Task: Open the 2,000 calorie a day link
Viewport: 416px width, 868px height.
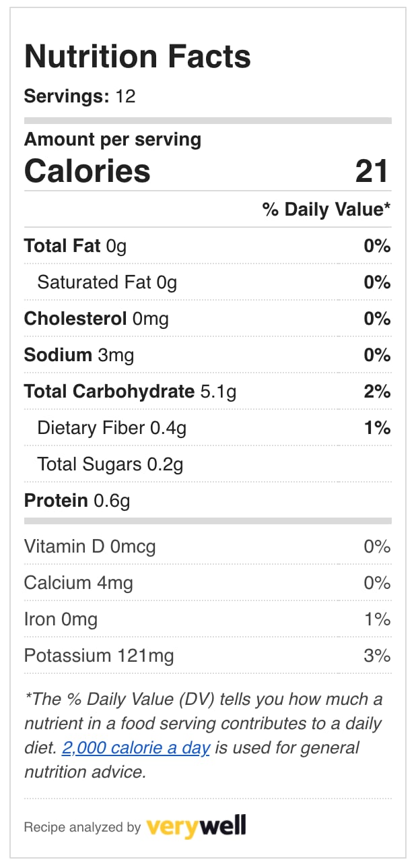Action: [x=136, y=747]
